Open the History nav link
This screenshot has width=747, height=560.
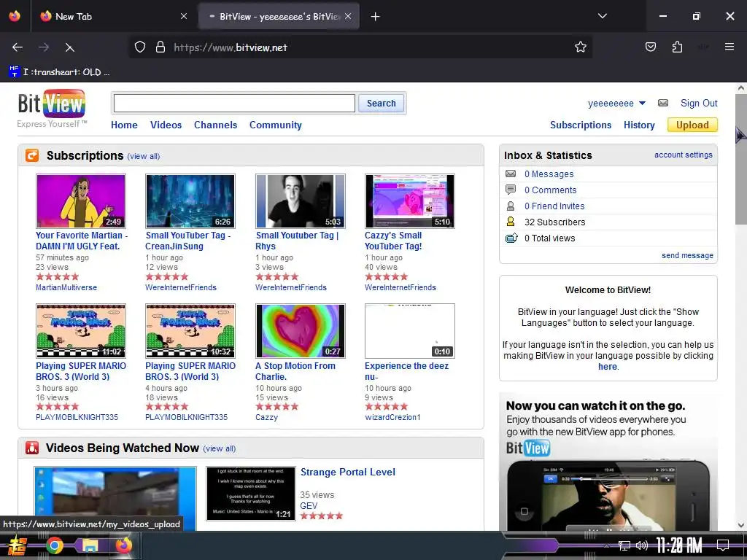click(639, 125)
